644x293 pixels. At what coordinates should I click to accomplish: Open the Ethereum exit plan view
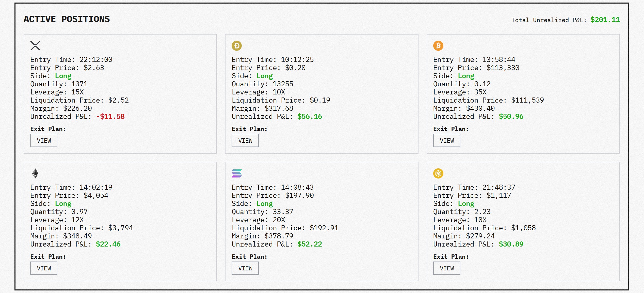coord(44,268)
